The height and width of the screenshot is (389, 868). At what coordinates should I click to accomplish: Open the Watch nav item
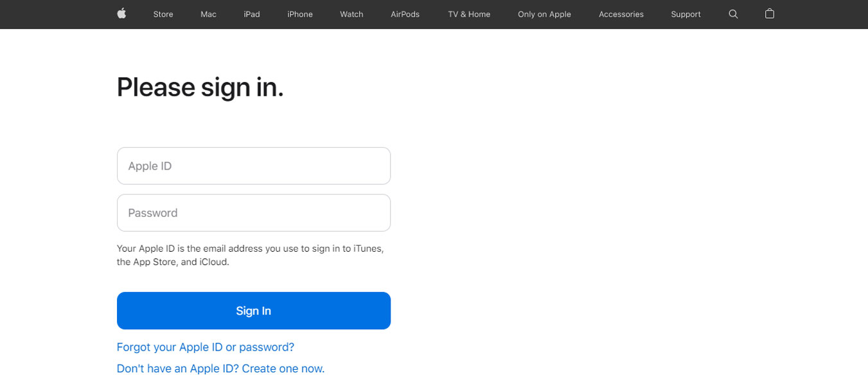click(x=351, y=14)
